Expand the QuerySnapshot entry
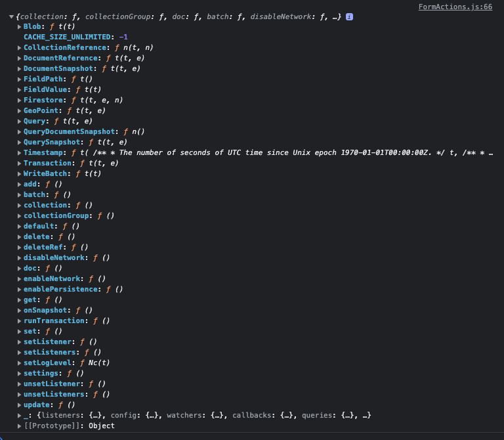 click(19, 142)
